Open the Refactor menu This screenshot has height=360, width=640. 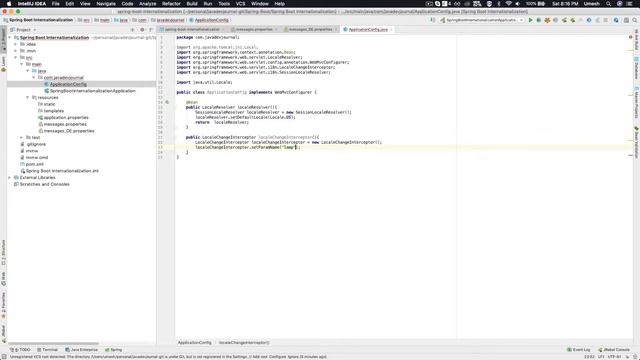pos(171,4)
